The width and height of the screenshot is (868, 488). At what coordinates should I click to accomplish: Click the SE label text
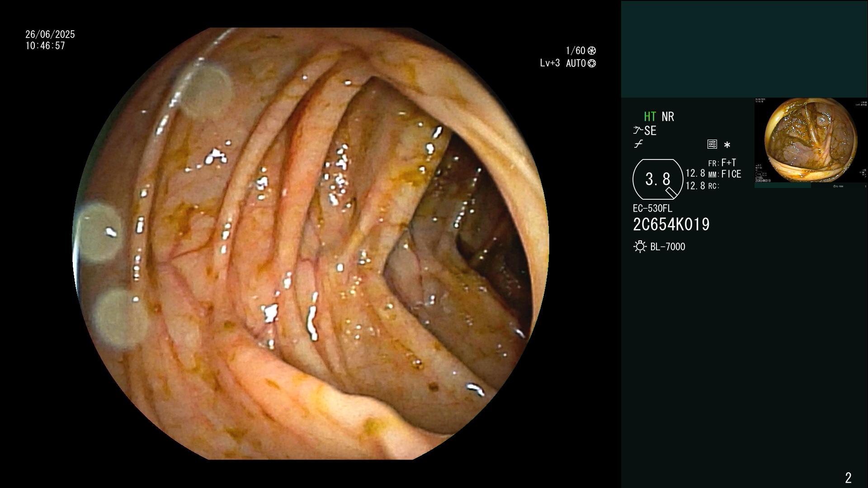(650, 131)
